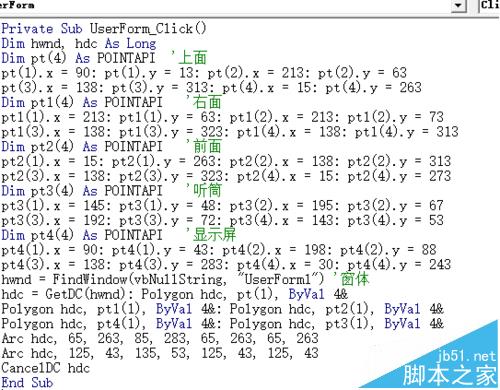The width and height of the screenshot is (500, 390).
Task: Place cursor in line starting 'pt(1).x = 90'
Action: click(204, 73)
